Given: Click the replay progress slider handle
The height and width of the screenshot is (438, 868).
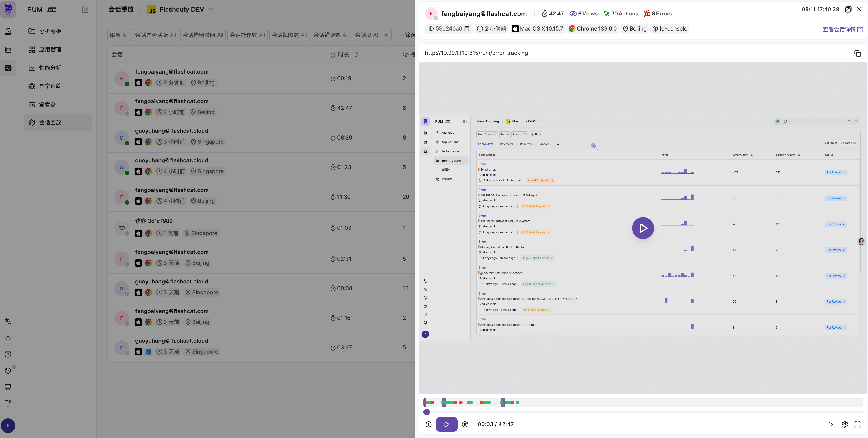Looking at the screenshot, I should coord(426,412).
